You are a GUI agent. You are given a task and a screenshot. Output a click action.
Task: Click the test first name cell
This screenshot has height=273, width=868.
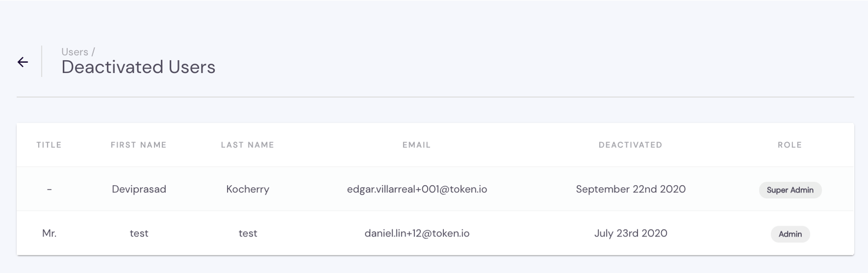[139, 233]
